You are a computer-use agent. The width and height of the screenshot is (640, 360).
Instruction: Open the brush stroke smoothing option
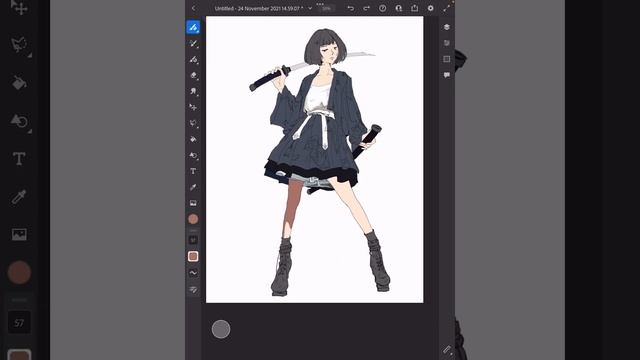click(x=193, y=273)
